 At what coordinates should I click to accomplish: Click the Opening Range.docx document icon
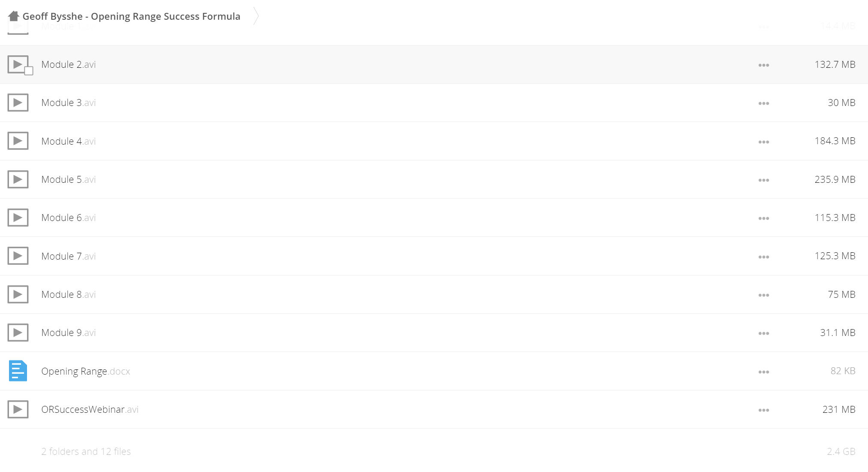coord(18,371)
